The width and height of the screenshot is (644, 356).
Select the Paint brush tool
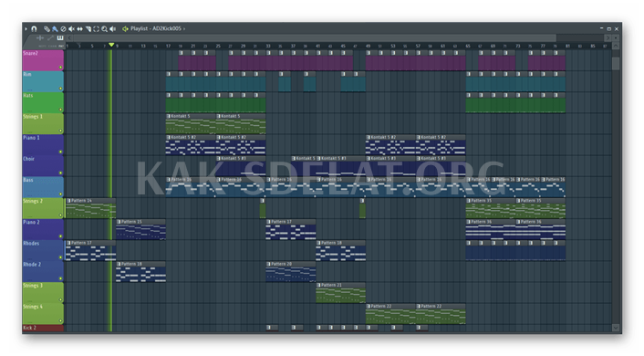coord(55,29)
